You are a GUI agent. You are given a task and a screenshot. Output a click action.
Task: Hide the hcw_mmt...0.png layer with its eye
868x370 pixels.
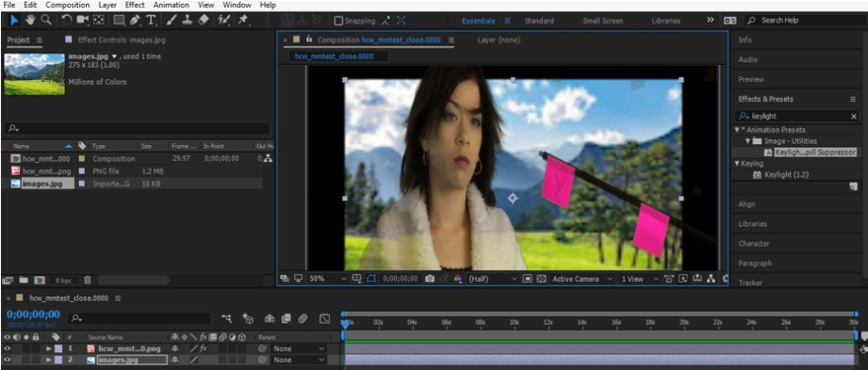tap(8, 348)
